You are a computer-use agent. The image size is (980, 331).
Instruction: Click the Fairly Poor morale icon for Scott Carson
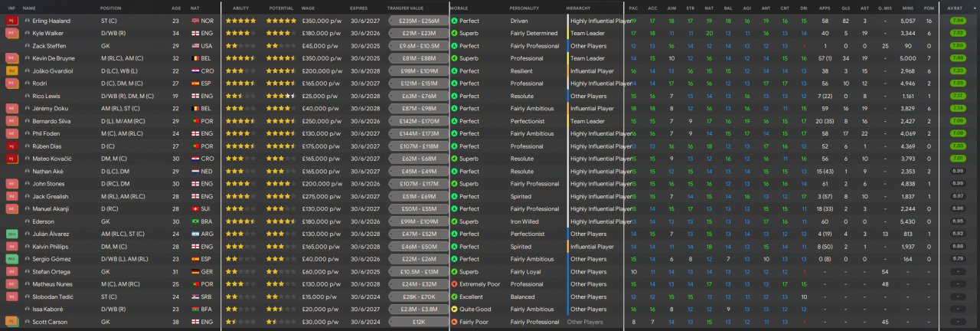pos(454,322)
